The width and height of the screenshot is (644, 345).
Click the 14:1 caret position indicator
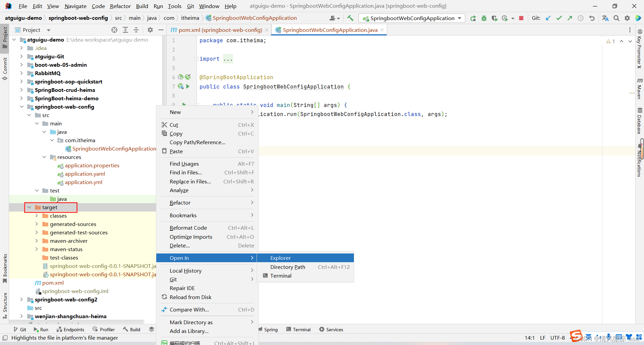point(530,338)
